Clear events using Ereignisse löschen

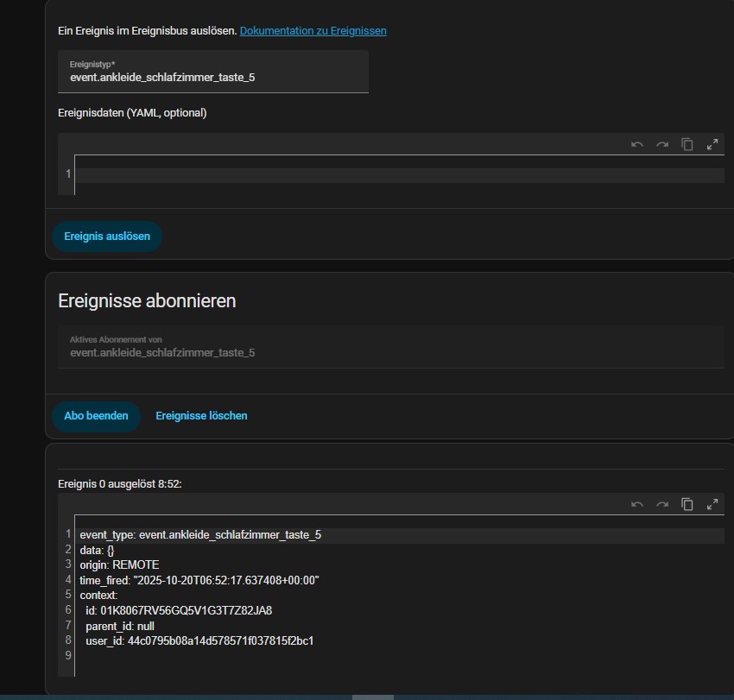pos(201,416)
